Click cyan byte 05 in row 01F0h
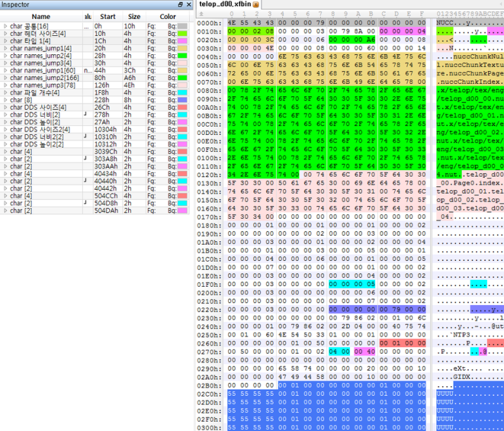 (x=371, y=284)
